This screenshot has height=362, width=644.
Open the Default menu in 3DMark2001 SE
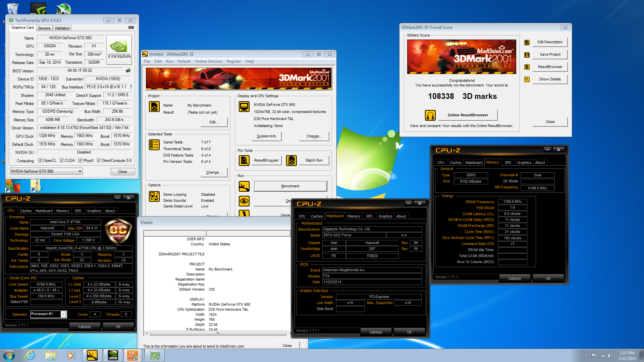pos(184,61)
